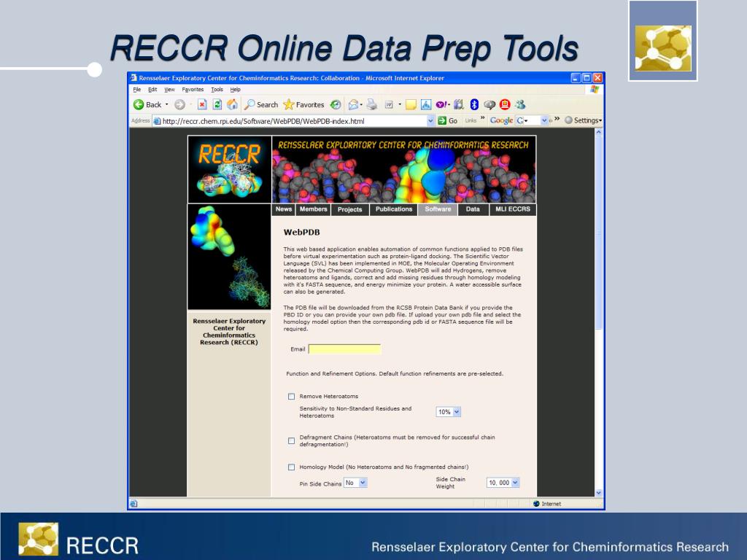Click the WebPDB heading text
The width and height of the screenshot is (747, 560).
click(301, 233)
